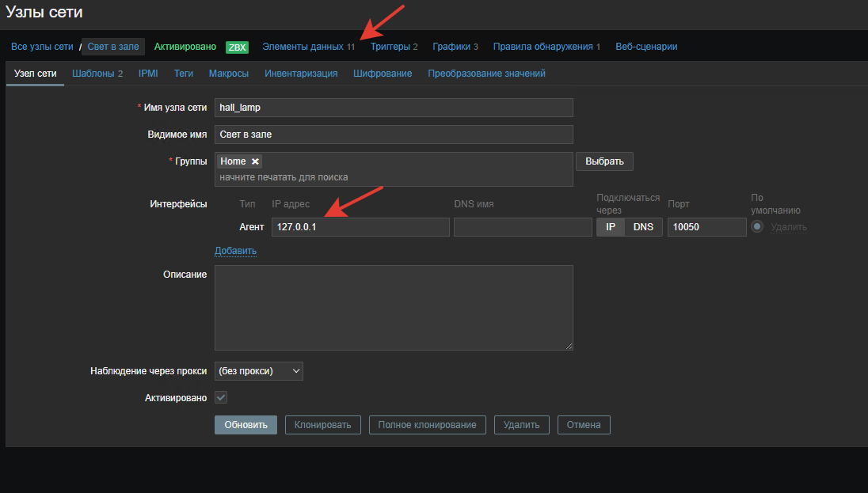Open the Items list link
Image resolution: width=868 pixels, height=493 pixels.
point(308,47)
